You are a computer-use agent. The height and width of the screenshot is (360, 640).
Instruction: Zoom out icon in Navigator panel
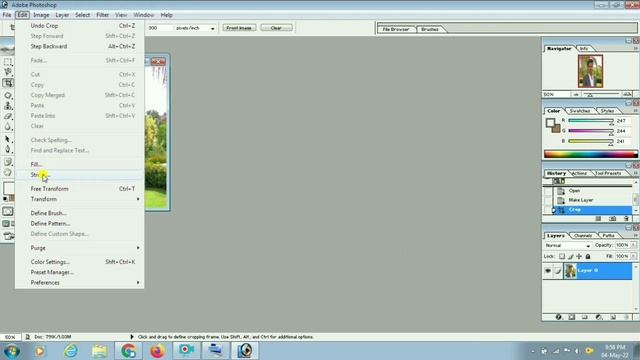[576, 94]
